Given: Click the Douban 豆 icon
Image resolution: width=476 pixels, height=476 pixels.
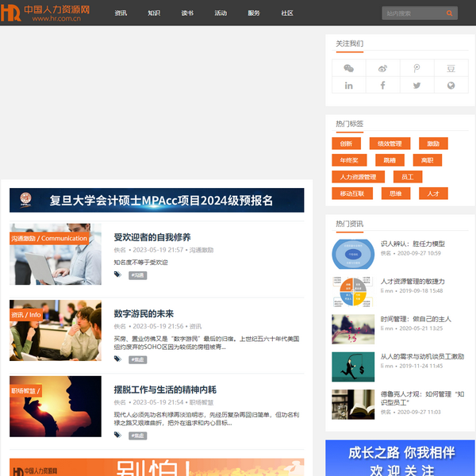Looking at the screenshot, I should [x=451, y=68].
